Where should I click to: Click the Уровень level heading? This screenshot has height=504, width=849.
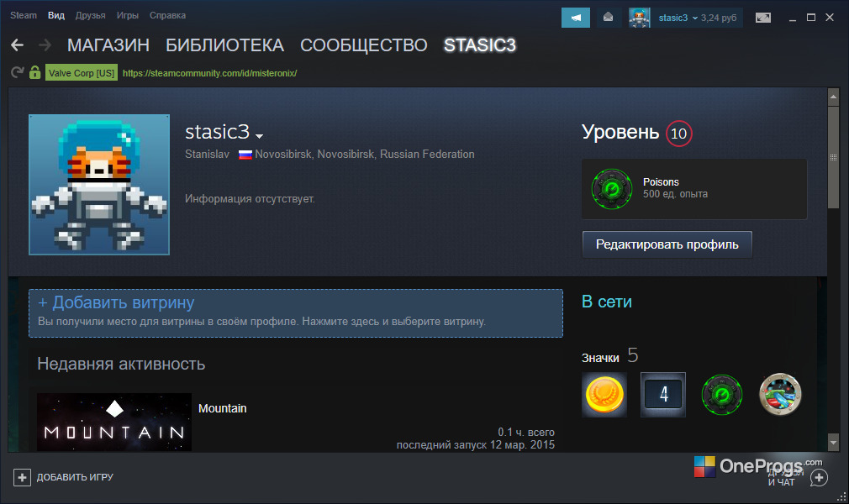pyautogui.click(x=620, y=132)
